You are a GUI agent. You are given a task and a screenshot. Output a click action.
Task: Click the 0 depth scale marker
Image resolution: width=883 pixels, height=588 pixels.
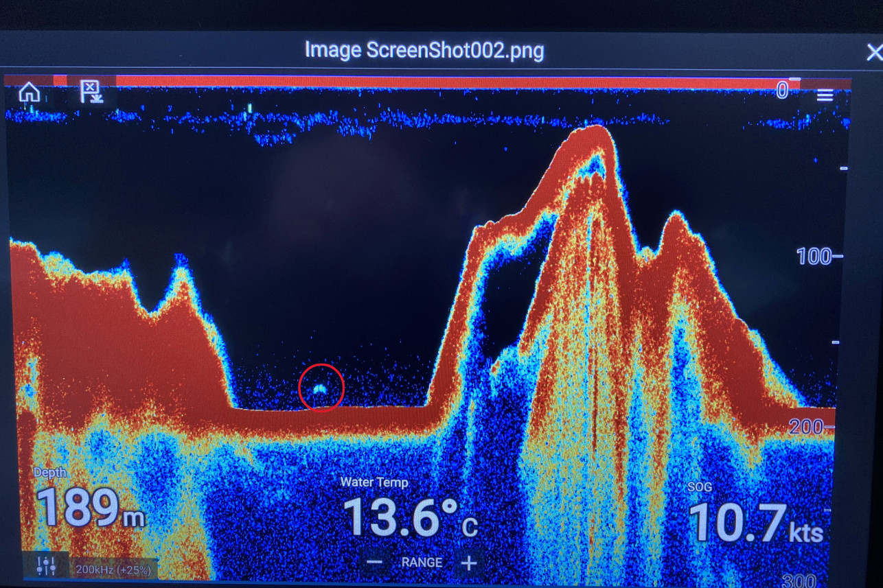[781, 91]
